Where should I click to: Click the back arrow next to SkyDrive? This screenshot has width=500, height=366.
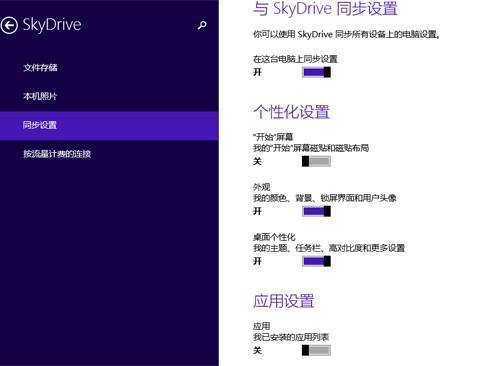9,25
